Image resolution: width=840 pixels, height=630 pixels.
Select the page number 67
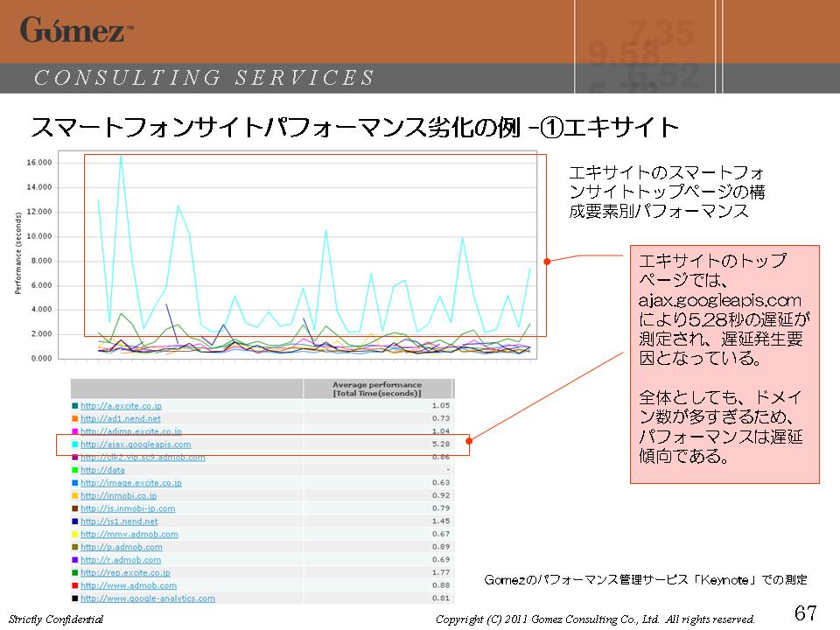pyautogui.click(x=805, y=612)
